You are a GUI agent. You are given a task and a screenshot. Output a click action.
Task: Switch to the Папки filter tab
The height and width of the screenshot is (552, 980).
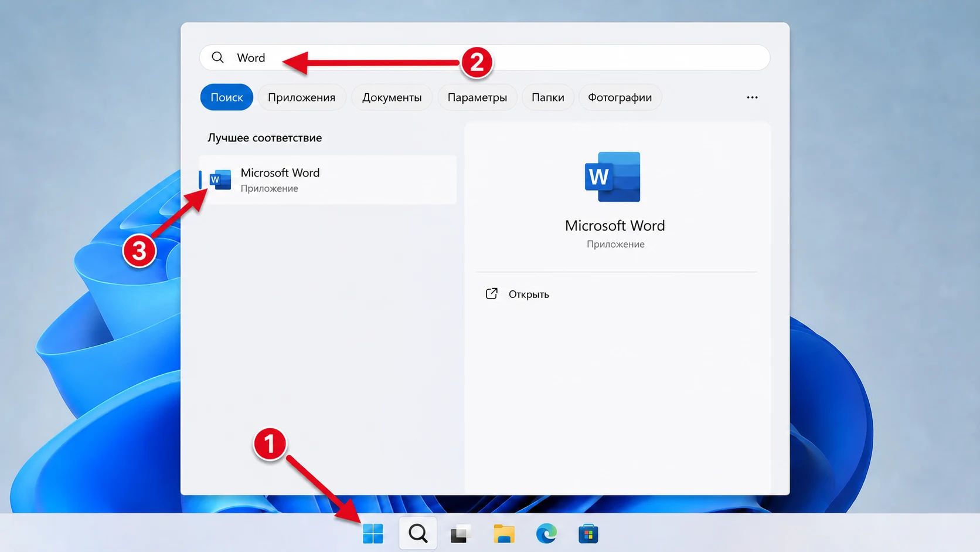[x=548, y=97]
